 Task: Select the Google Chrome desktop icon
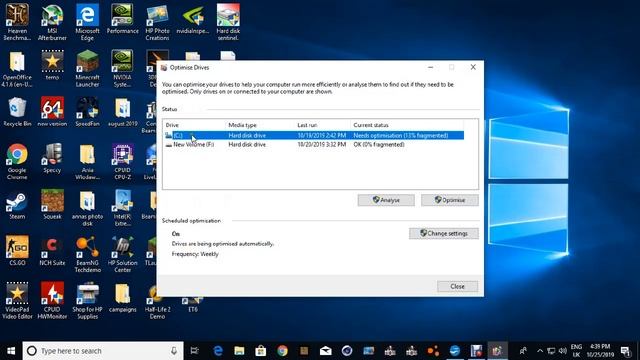point(17,161)
